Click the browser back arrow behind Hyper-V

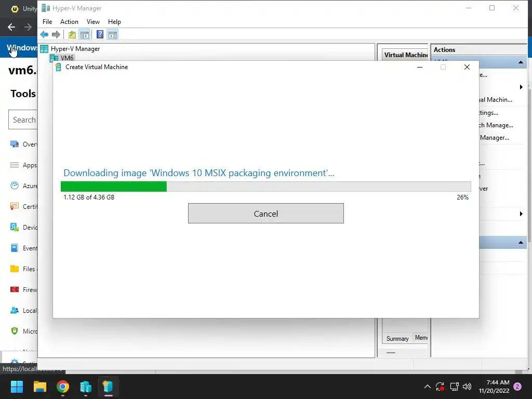(x=11, y=27)
